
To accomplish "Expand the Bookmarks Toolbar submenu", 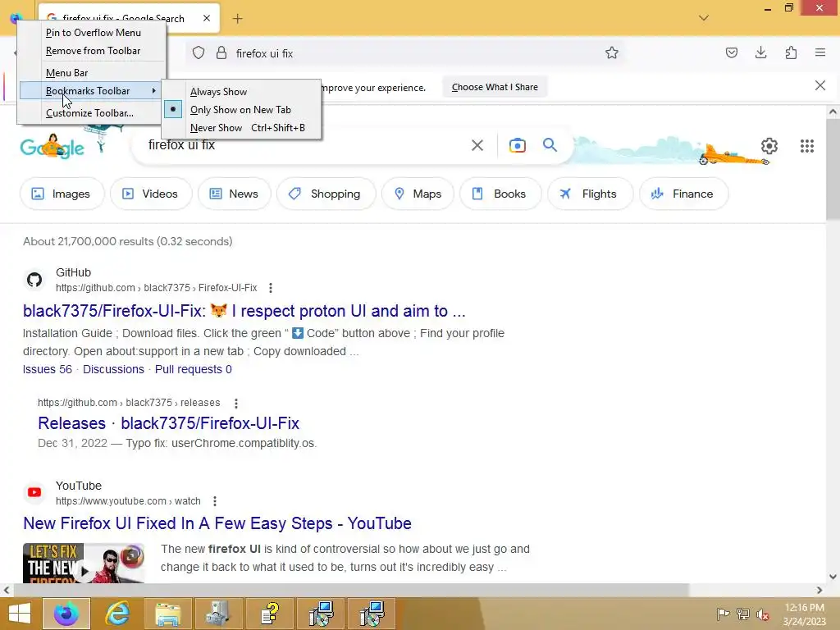I will click(x=92, y=90).
